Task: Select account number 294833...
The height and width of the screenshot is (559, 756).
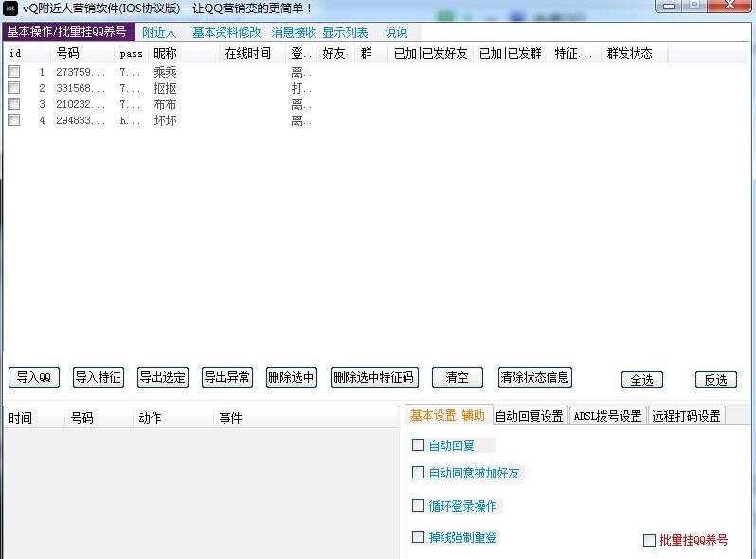Action: 80,120
